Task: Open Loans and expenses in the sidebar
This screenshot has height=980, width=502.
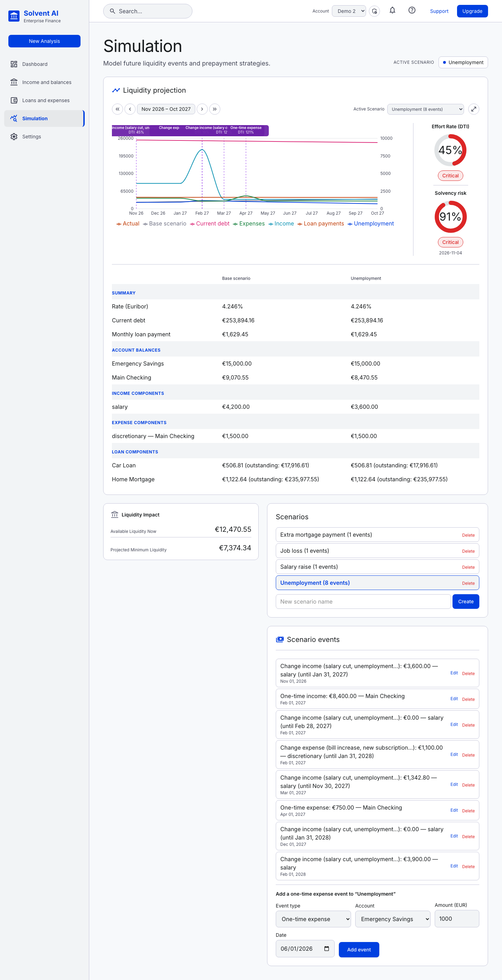Action: click(45, 100)
